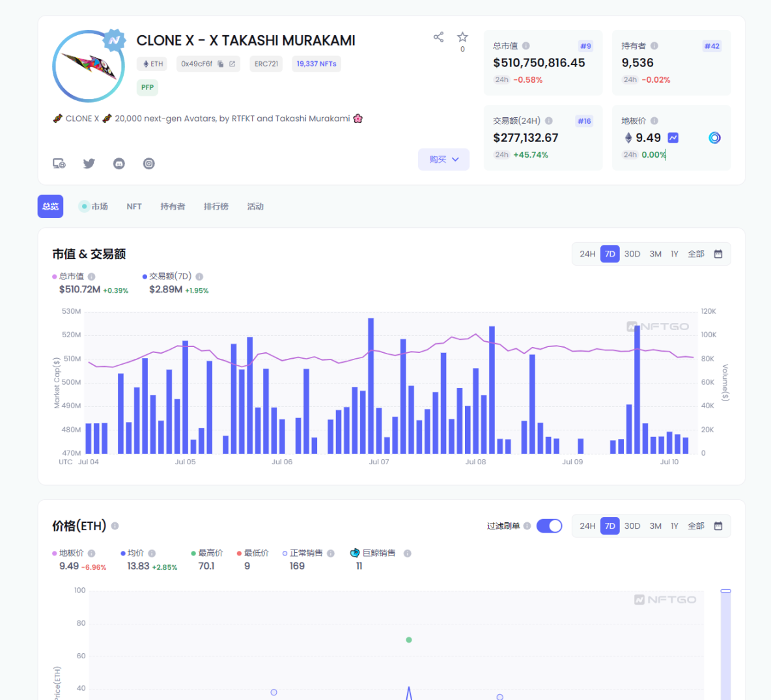The height and width of the screenshot is (700, 771).
Task: Open calendar date picker in price chart
Action: tap(718, 526)
